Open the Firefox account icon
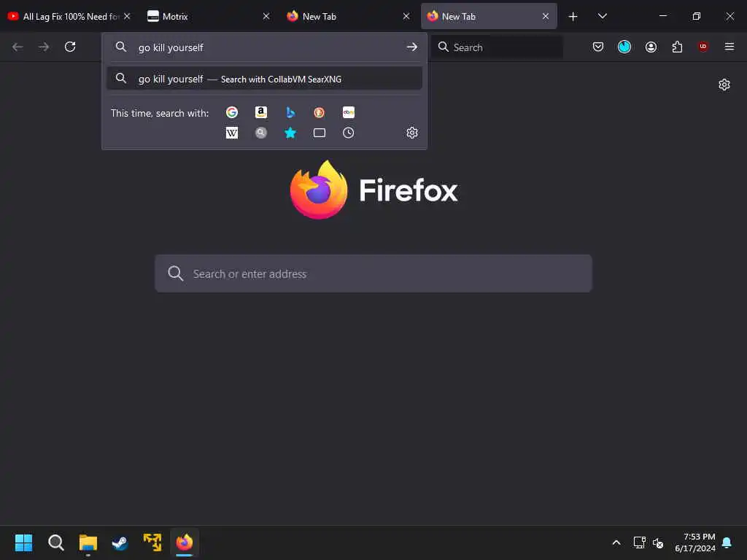This screenshot has height=560, width=747. [x=651, y=47]
